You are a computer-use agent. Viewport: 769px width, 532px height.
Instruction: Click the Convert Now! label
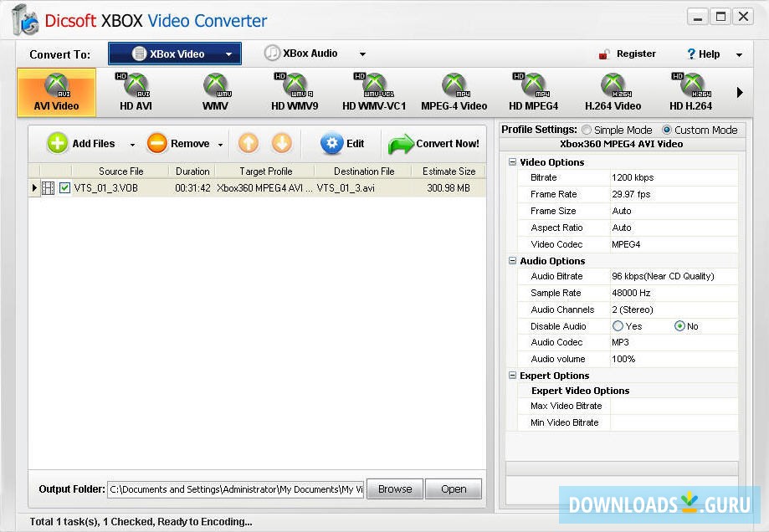[x=448, y=144]
